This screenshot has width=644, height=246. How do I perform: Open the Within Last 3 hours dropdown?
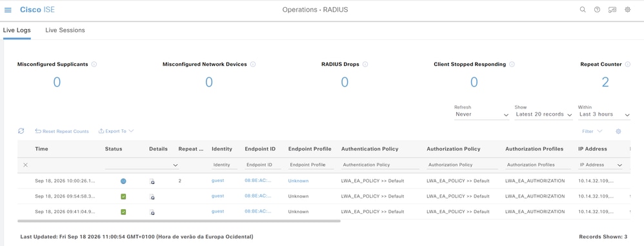[x=604, y=114]
